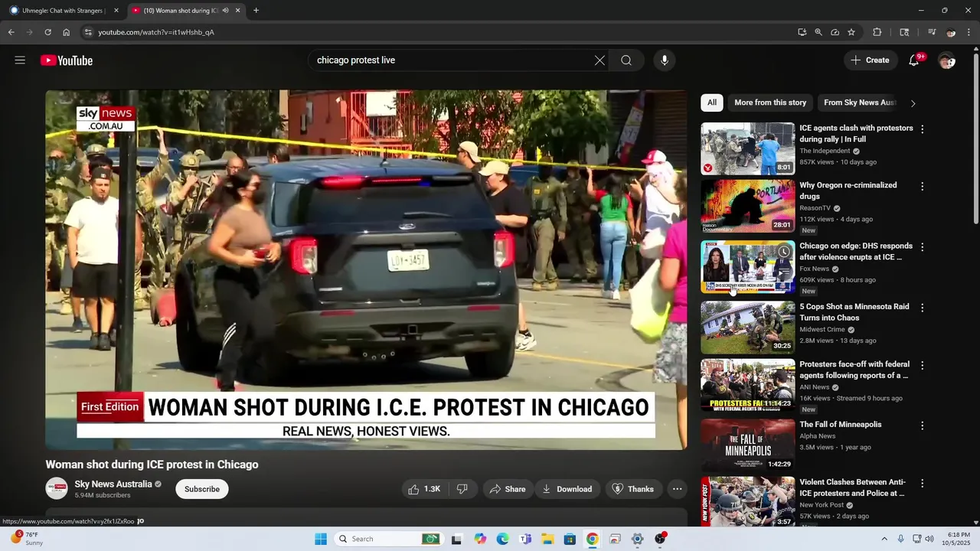This screenshot has width=980, height=551.
Task: Open Microsoft Teams from the taskbar
Action: coord(525,539)
